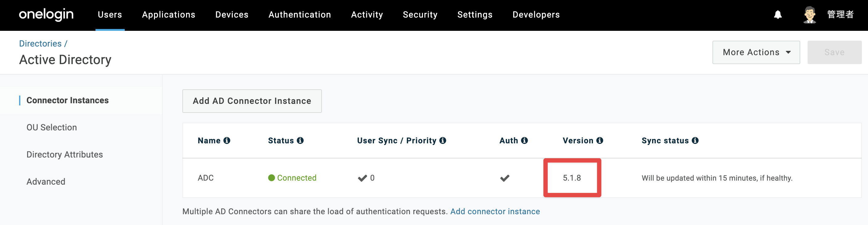Image resolution: width=868 pixels, height=225 pixels.
Task: Show info tooltip for Auth column
Action: point(524,140)
